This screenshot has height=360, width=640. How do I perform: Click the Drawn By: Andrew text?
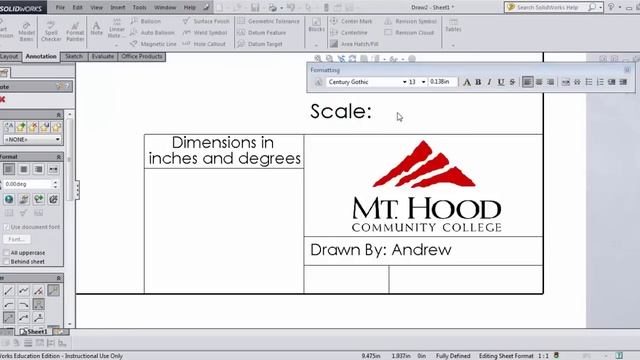380,250
